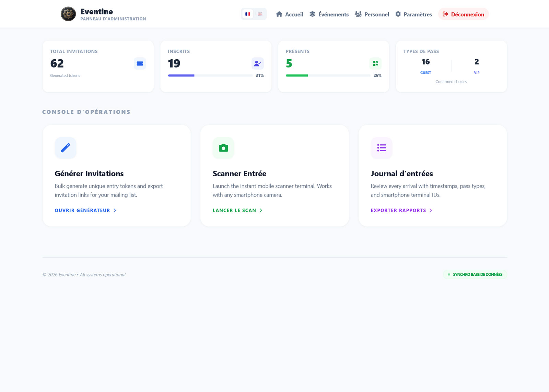Click chevron next to Exporter Rapports

431,210
